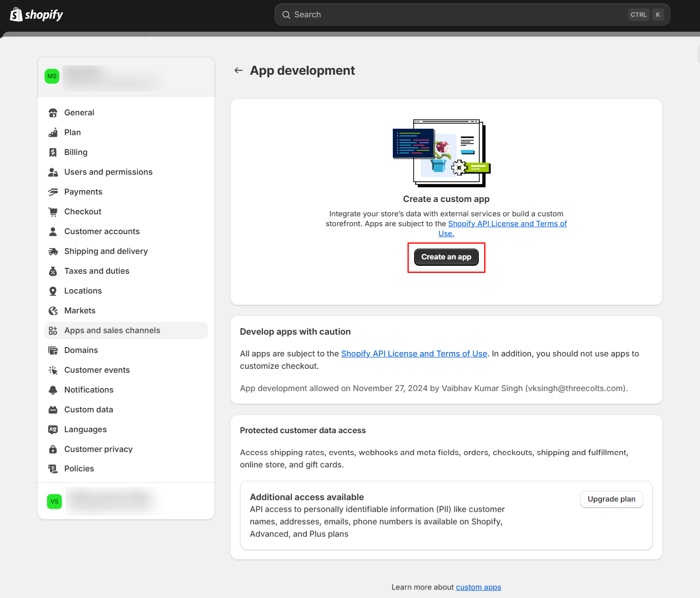Click the Markets globe icon
The image size is (700, 598).
click(53, 311)
